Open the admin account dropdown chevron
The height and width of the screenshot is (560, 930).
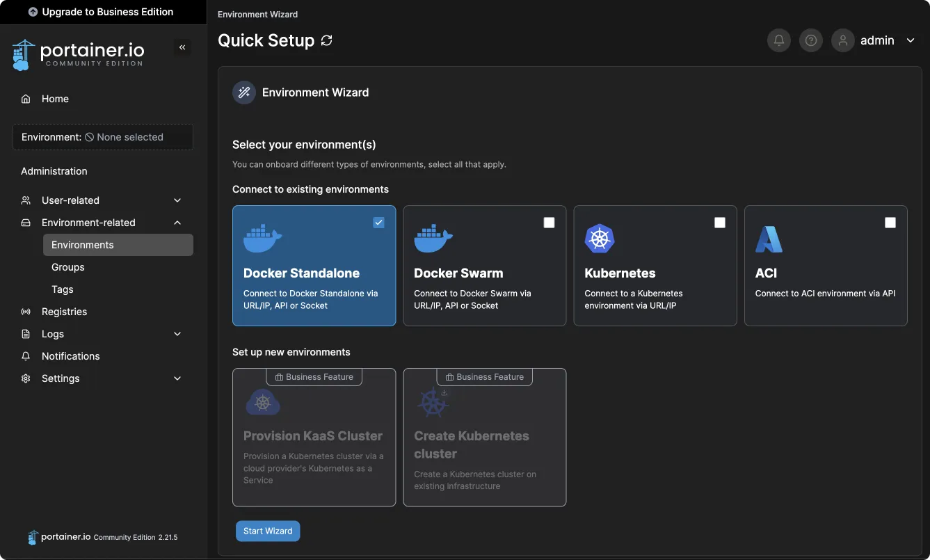point(911,40)
